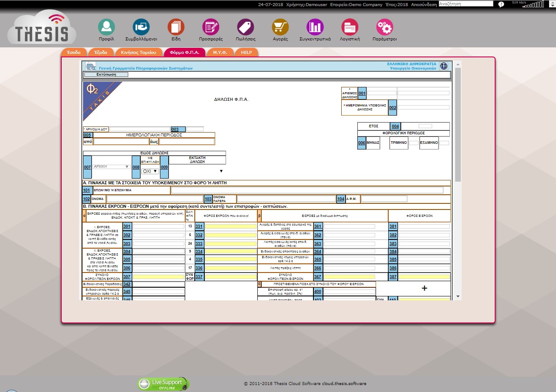This screenshot has height=392, width=556.
Task: Open the ΟΧΙ reservation dropdown
Action: pyautogui.click(x=150, y=171)
